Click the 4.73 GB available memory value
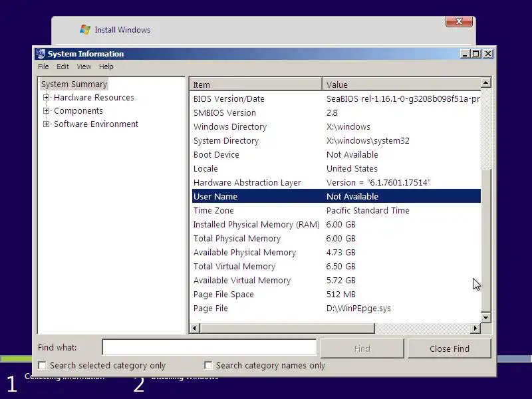 click(341, 252)
